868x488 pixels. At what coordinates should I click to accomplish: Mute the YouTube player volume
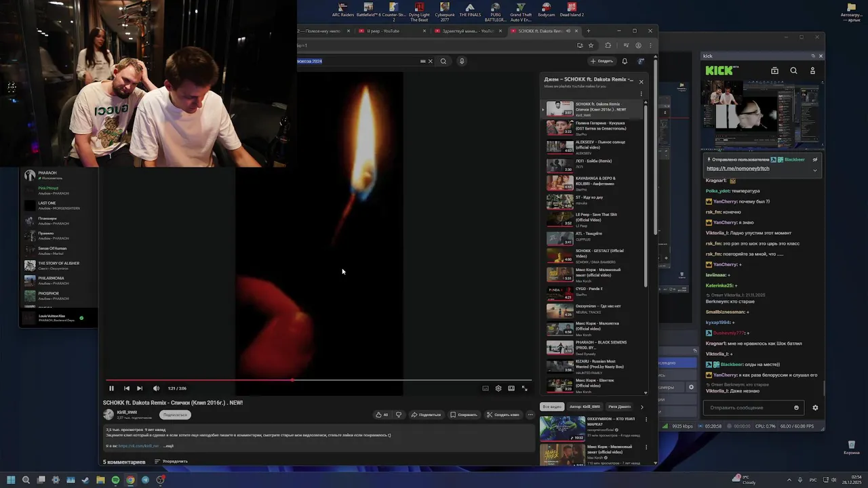tap(156, 388)
